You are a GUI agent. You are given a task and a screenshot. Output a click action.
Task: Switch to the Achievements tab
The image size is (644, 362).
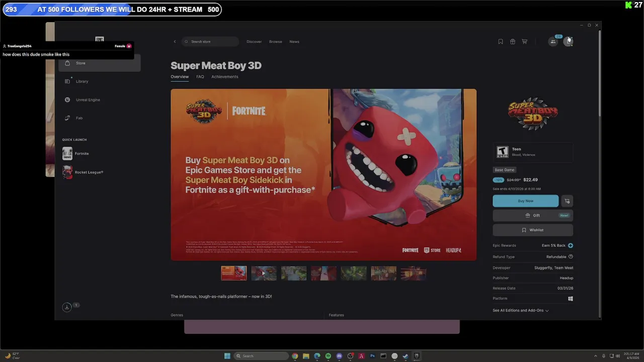[x=225, y=77]
